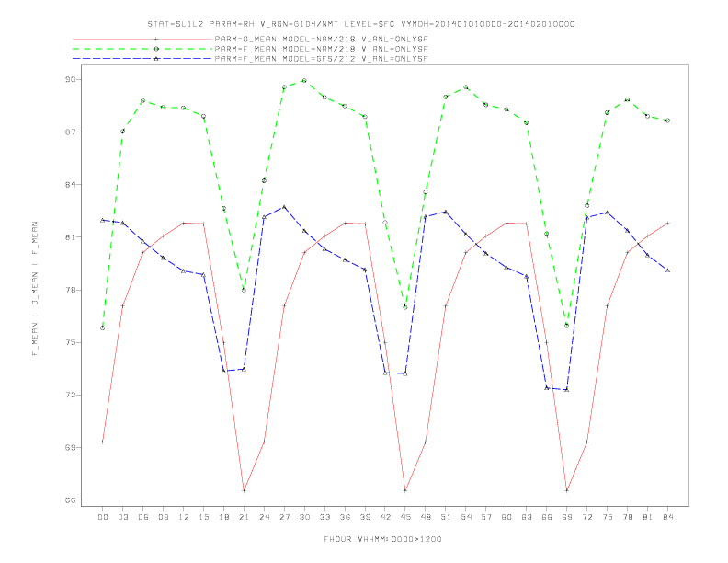Click y-axis tick value 66
The image size is (728, 563).
click(71, 500)
